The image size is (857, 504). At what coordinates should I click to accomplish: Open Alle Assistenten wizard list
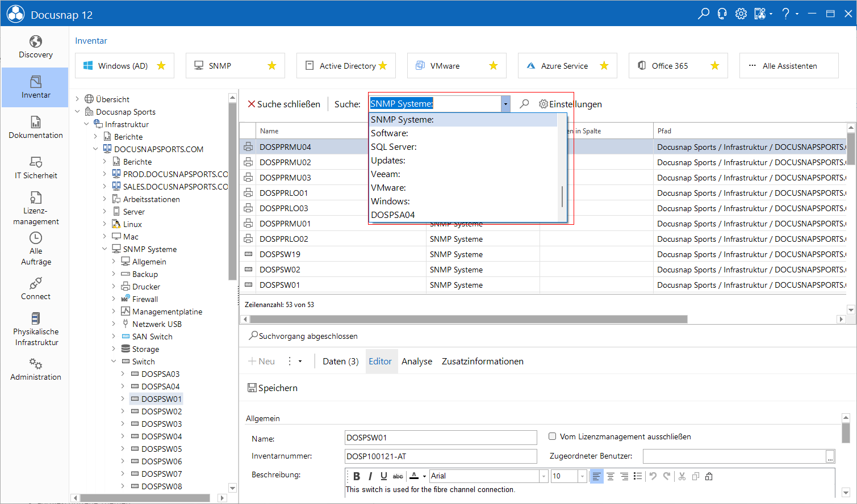(x=789, y=66)
